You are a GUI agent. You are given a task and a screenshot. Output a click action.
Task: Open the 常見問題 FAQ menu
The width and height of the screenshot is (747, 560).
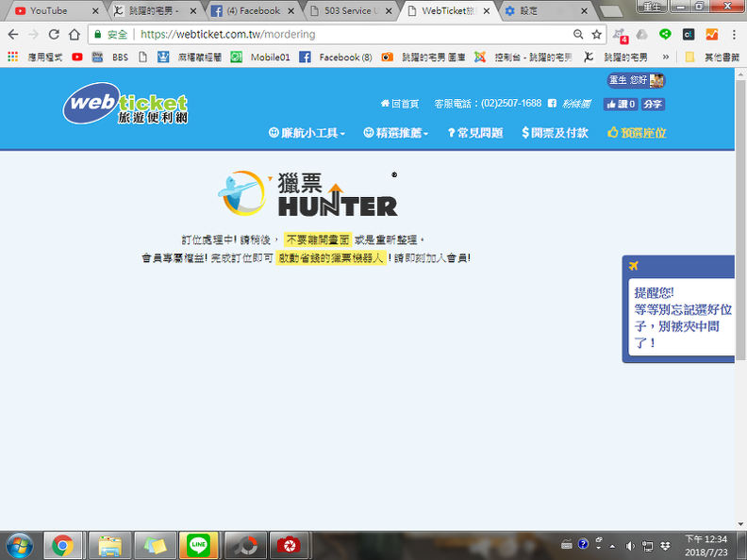475,133
